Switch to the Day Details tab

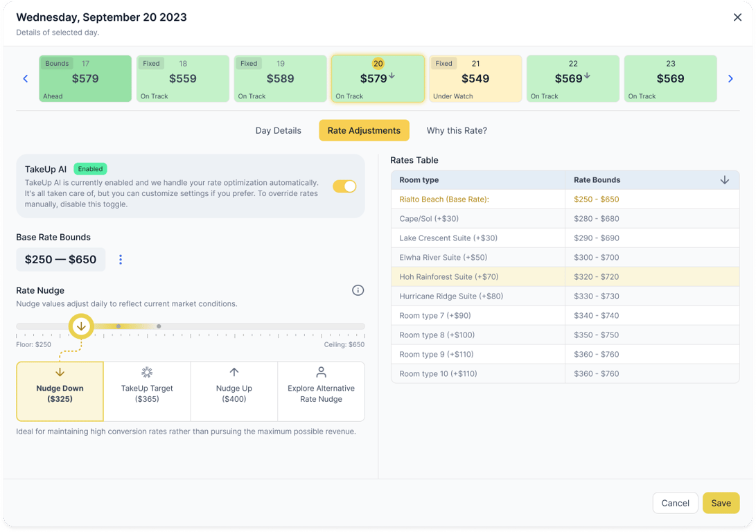tap(278, 130)
